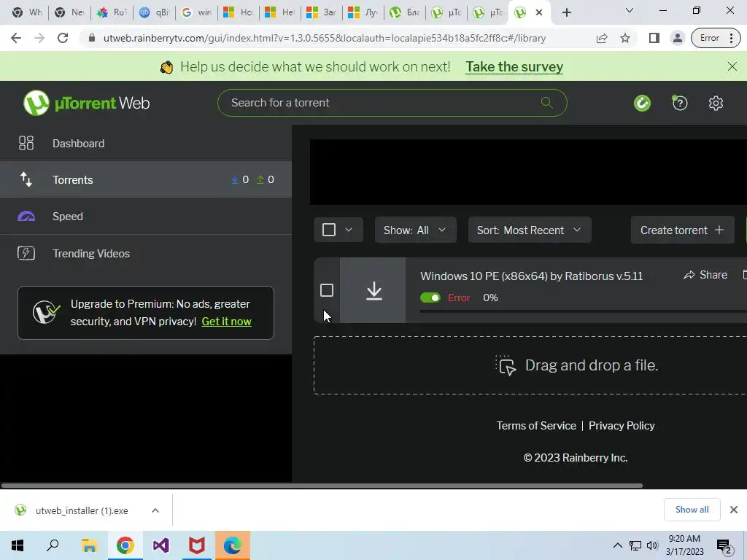Switch to the RuT browser tab
747x560 pixels.
point(112,12)
